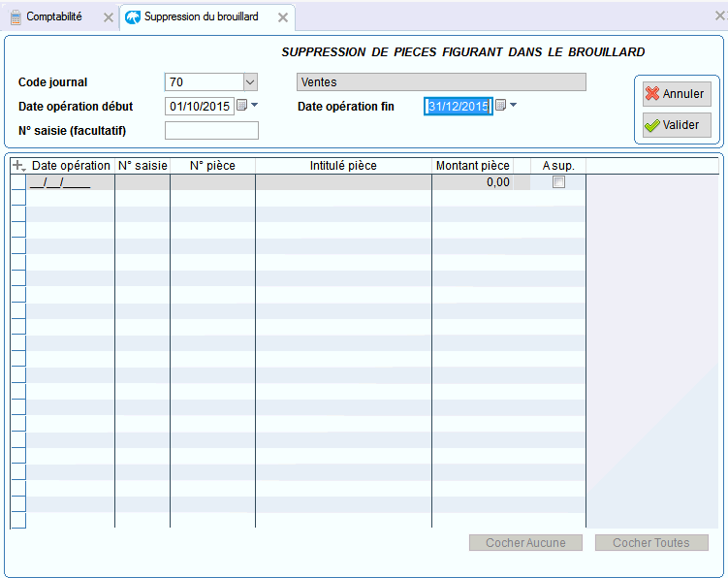The image size is (728, 578).
Task: Click the Valider button
Action: pyautogui.click(x=677, y=125)
